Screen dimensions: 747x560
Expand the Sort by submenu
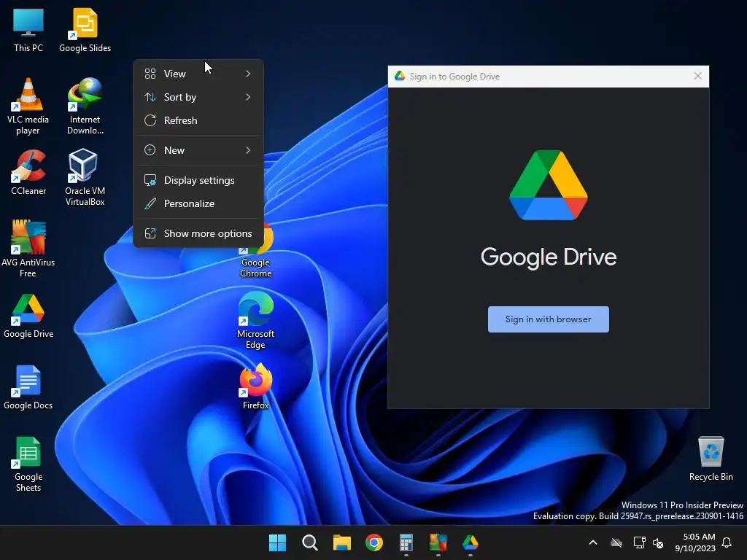(x=198, y=97)
